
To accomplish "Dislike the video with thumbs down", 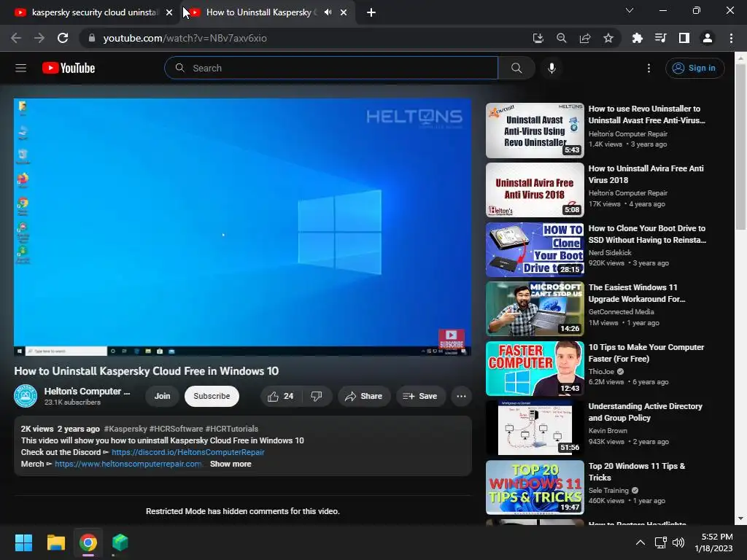I will click(x=317, y=396).
